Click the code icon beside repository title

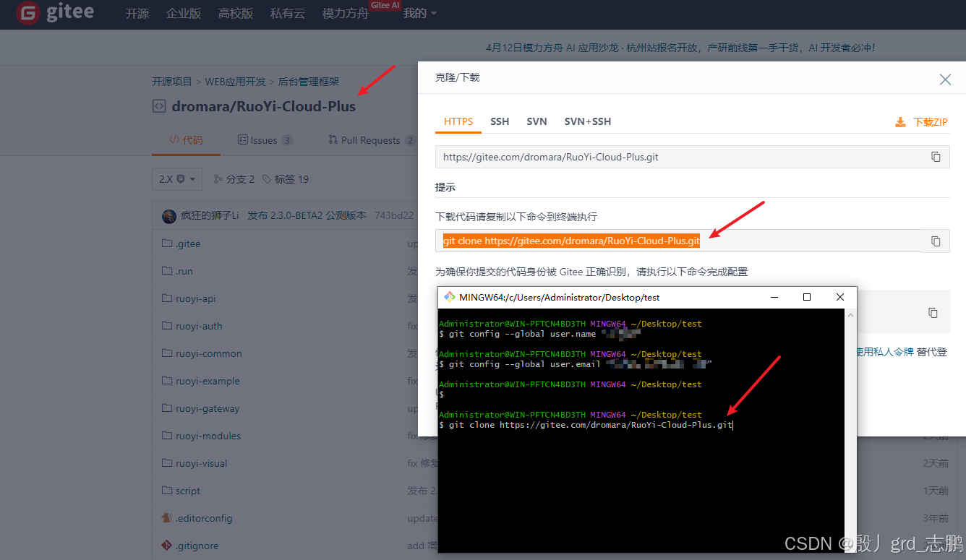click(158, 106)
